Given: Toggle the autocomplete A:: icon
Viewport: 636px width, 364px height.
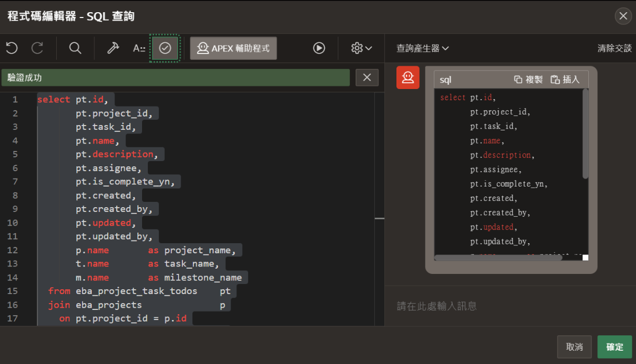Looking at the screenshot, I should coord(139,48).
